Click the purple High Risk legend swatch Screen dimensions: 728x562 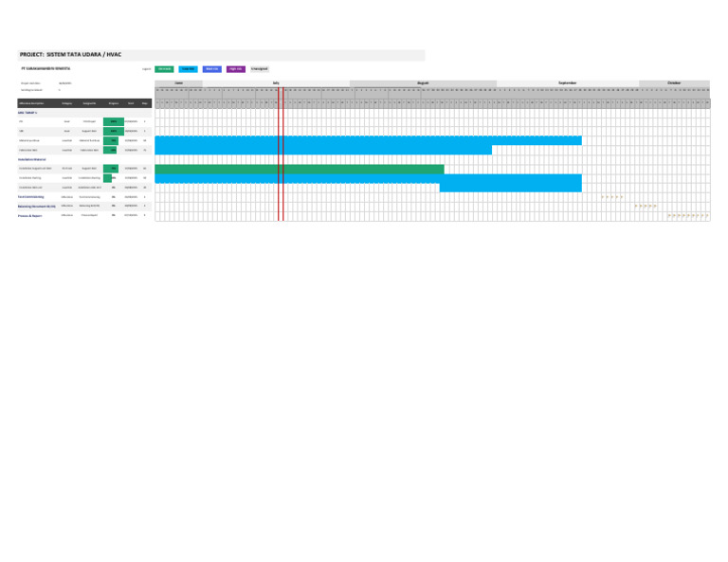236,69
